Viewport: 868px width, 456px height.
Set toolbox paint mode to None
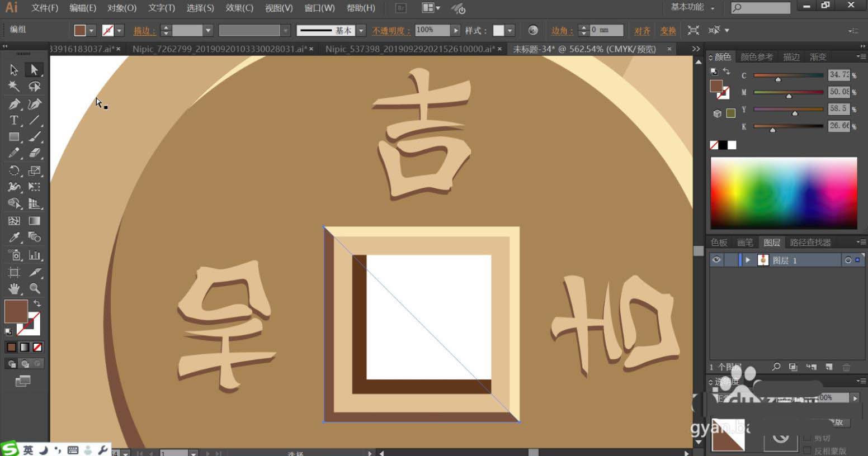coord(37,347)
